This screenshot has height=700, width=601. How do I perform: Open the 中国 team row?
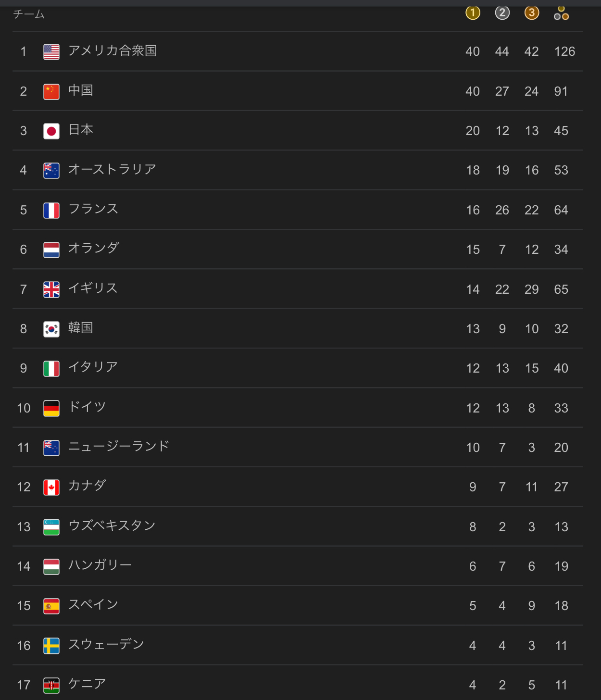pyautogui.click(x=298, y=91)
